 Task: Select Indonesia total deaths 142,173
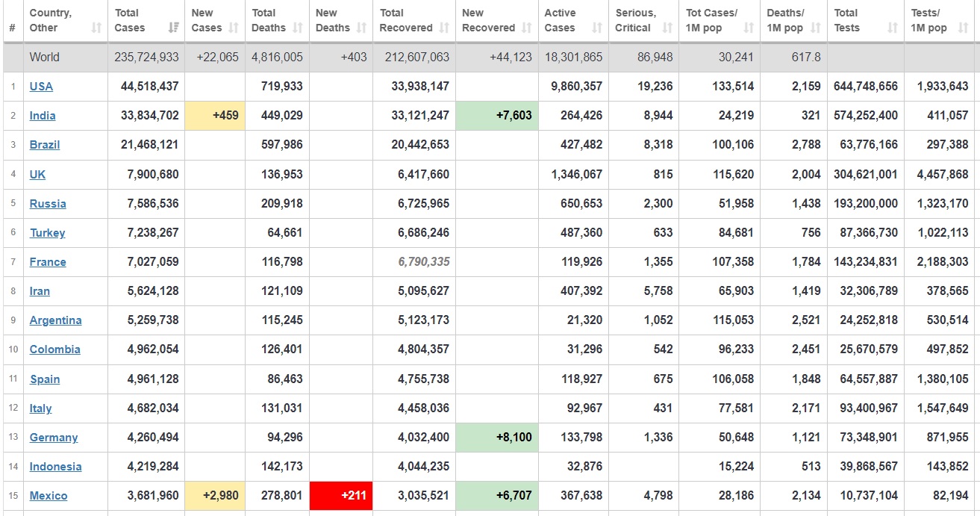coord(281,466)
